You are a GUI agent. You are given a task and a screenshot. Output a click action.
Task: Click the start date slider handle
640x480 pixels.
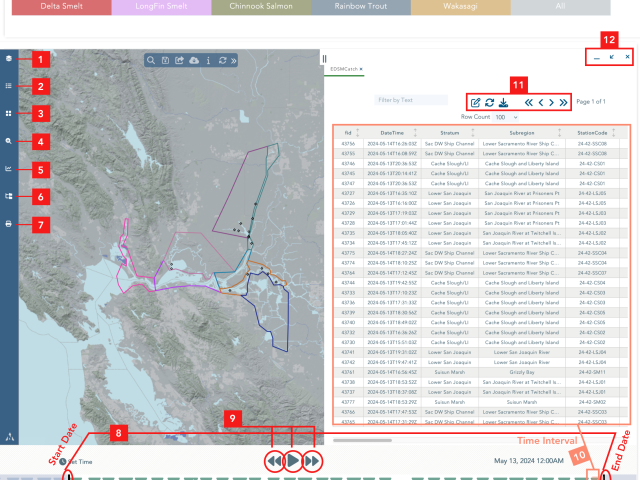pos(69,476)
